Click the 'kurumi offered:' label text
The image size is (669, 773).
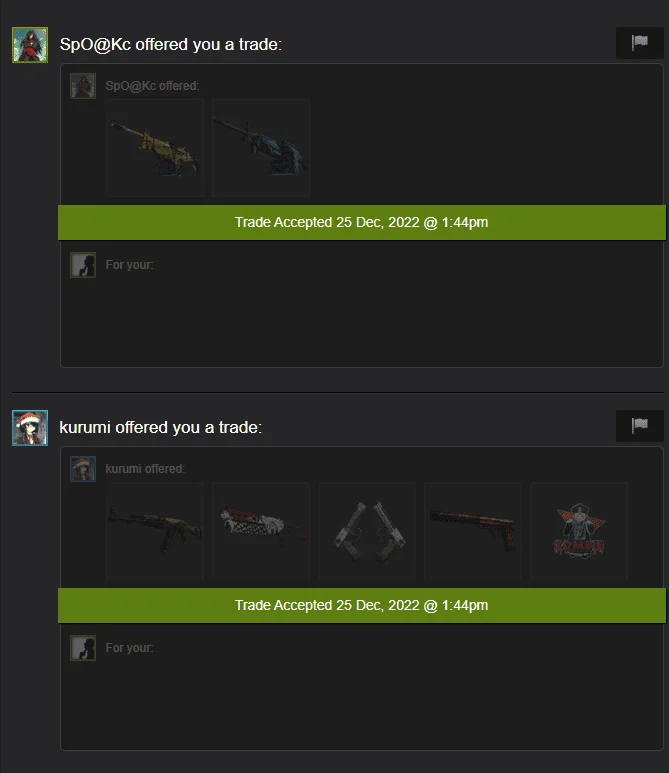(145, 469)
